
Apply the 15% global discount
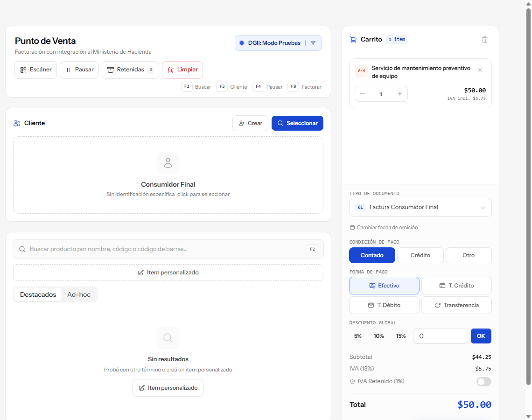pyautogui.click(x=401, y=336)
